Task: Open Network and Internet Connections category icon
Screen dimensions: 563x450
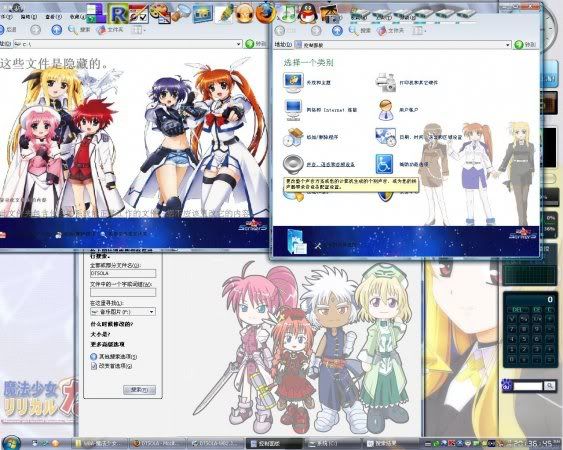Action: (293, 110)
